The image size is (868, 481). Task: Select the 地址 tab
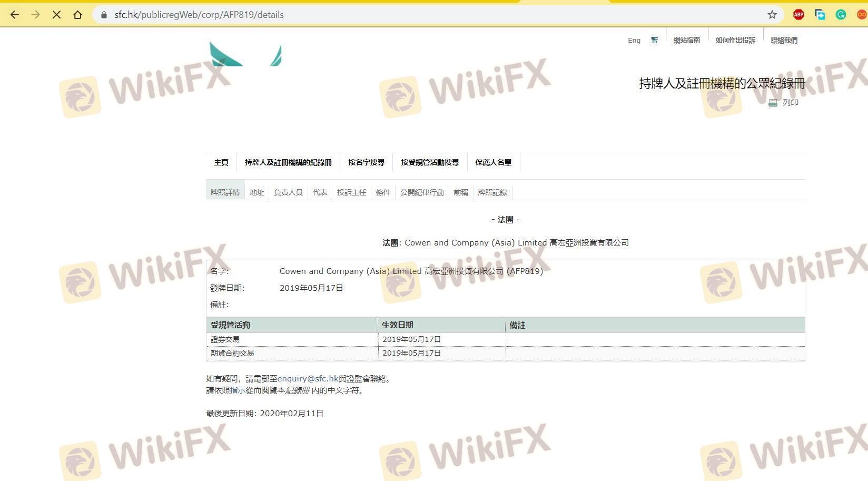(x=257, y=192)
